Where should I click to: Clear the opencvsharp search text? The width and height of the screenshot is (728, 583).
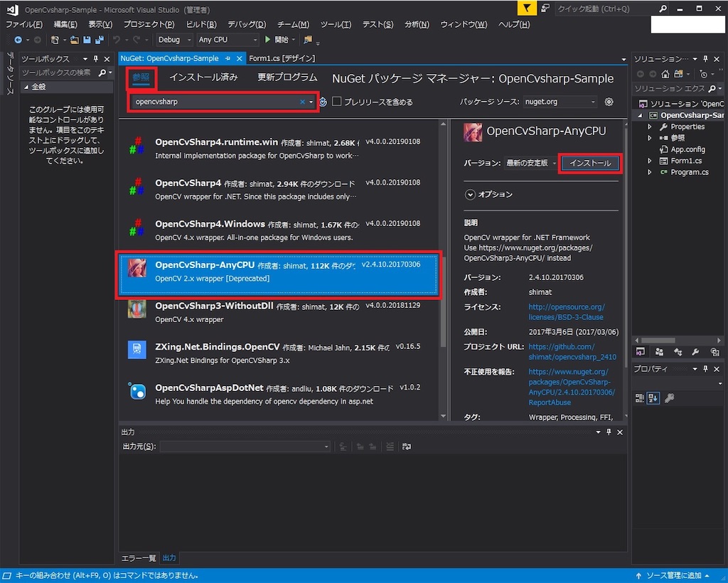pyautogui.click(x=302, y=102)
